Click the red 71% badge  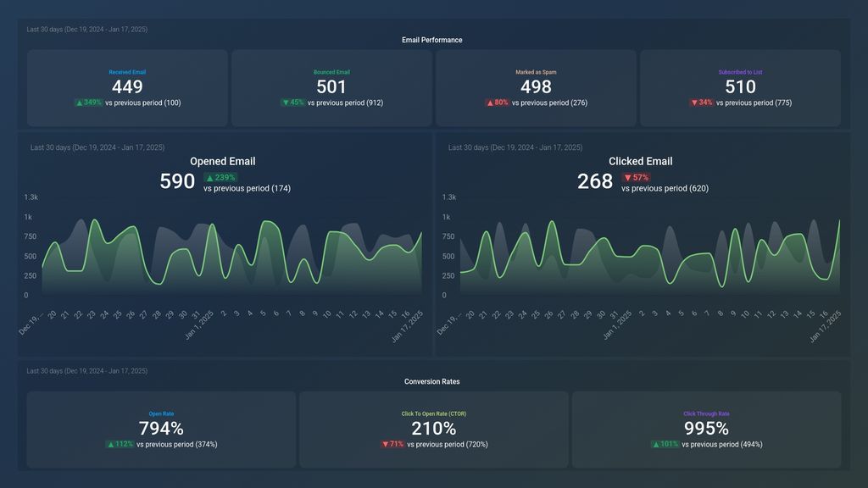(393, 444)
